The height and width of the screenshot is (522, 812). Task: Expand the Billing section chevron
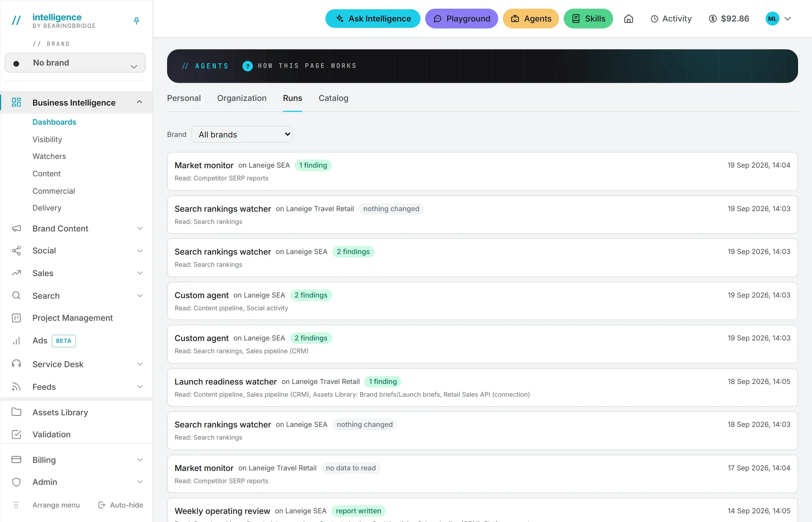(140, 460)
